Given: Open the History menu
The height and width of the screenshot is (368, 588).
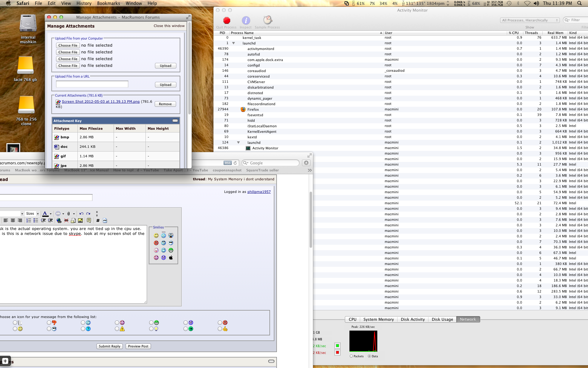Looking at the screenshot, I should pyautogui.click(x=84, y=3).
